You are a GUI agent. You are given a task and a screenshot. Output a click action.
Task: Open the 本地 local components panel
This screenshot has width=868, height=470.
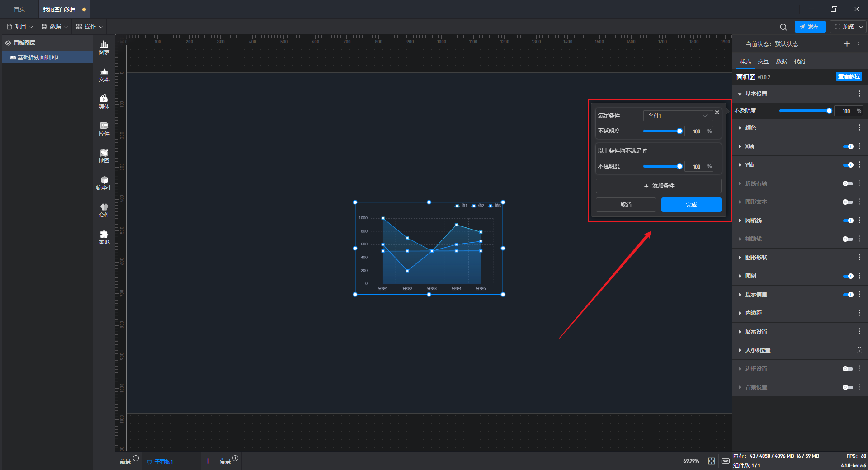click(104, 237)
